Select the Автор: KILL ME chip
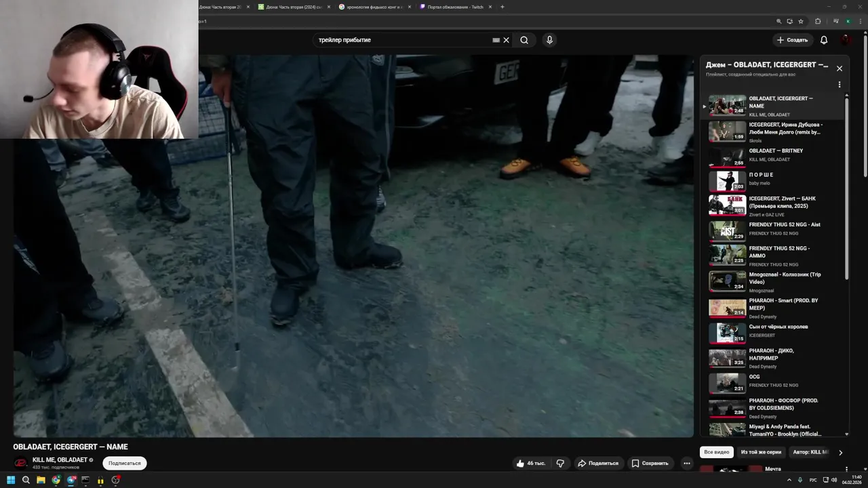 coord(810,452)
